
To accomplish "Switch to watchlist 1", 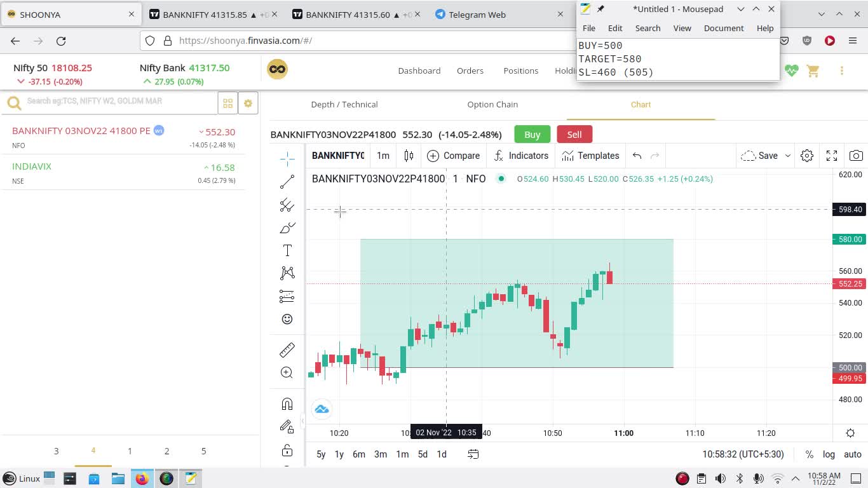I will pyautogui.click(x=130, y=451).
